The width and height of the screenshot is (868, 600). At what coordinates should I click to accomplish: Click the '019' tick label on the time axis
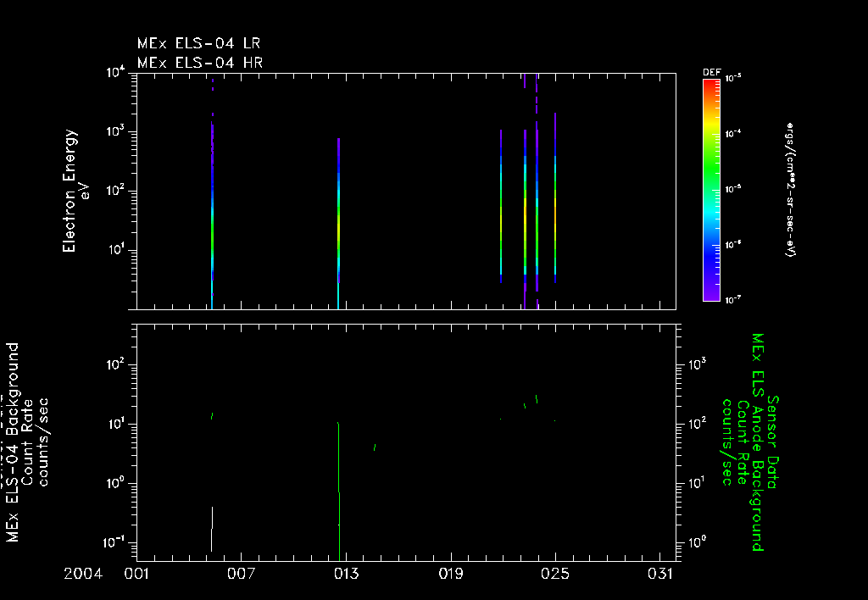[x=451, y=574]
